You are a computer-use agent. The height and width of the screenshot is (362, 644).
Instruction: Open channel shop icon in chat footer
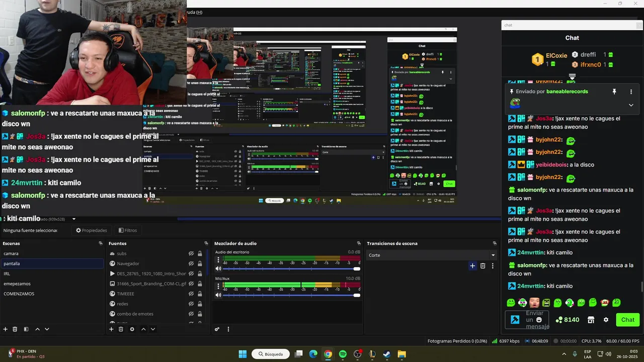tap(591, 320)
